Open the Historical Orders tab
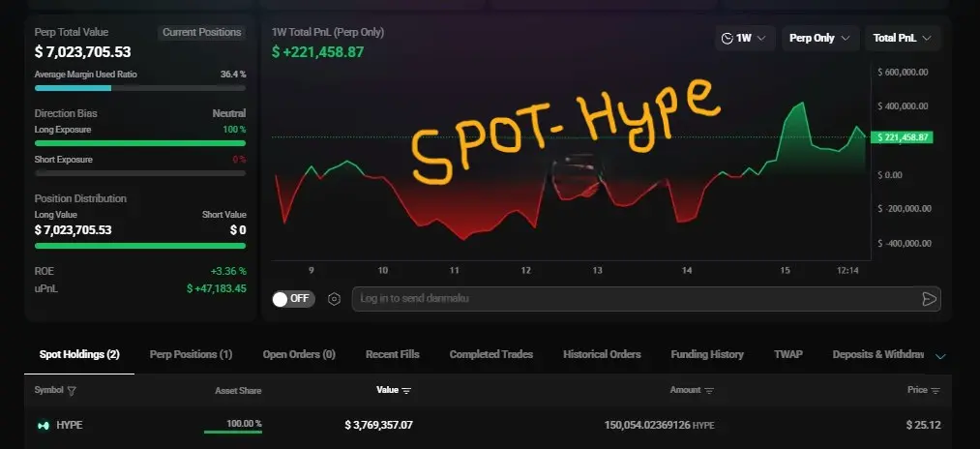This screenshot has height=449, width=980. click(x=602, y=354)
